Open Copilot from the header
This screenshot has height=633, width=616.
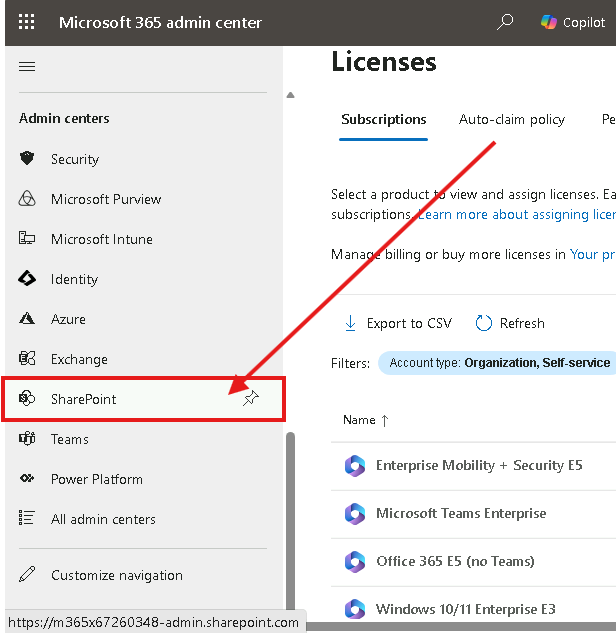tap(573, 22)
